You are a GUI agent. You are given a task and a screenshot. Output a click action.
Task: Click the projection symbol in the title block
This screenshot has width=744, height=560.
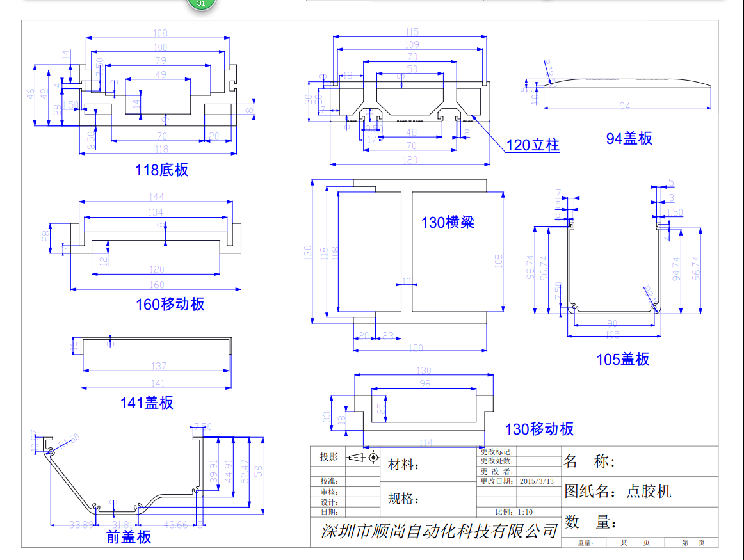click(363, 457)
